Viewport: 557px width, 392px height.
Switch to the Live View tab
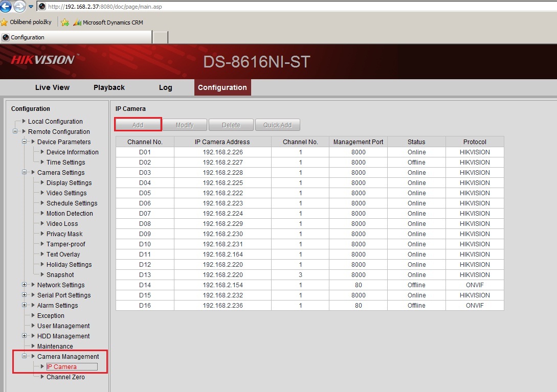click(x=52, y=87)
